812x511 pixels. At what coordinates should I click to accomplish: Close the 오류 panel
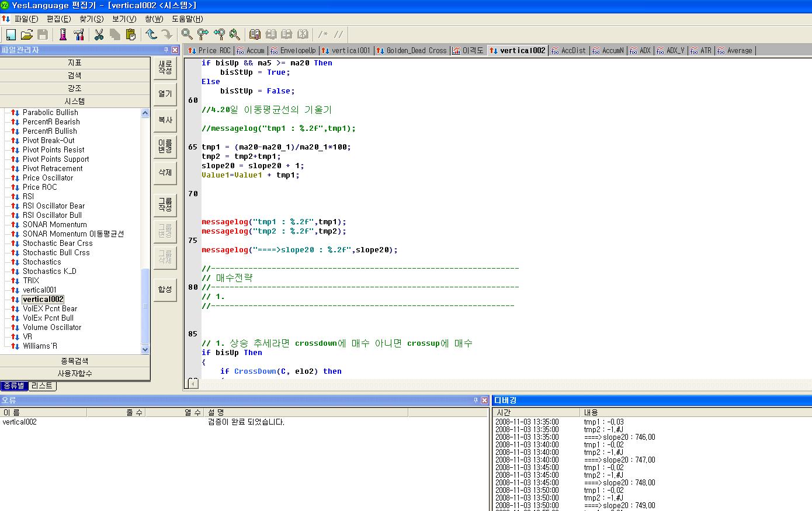coord(484,400)
